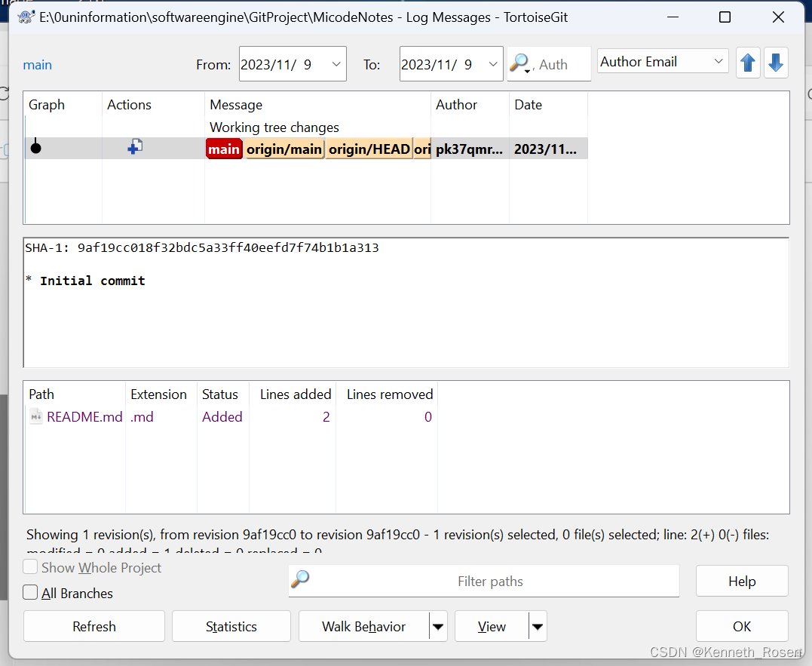This screenshot has width=812, height=666.
Task: Click the main branch link at top left
Action: tap(37, 65)
